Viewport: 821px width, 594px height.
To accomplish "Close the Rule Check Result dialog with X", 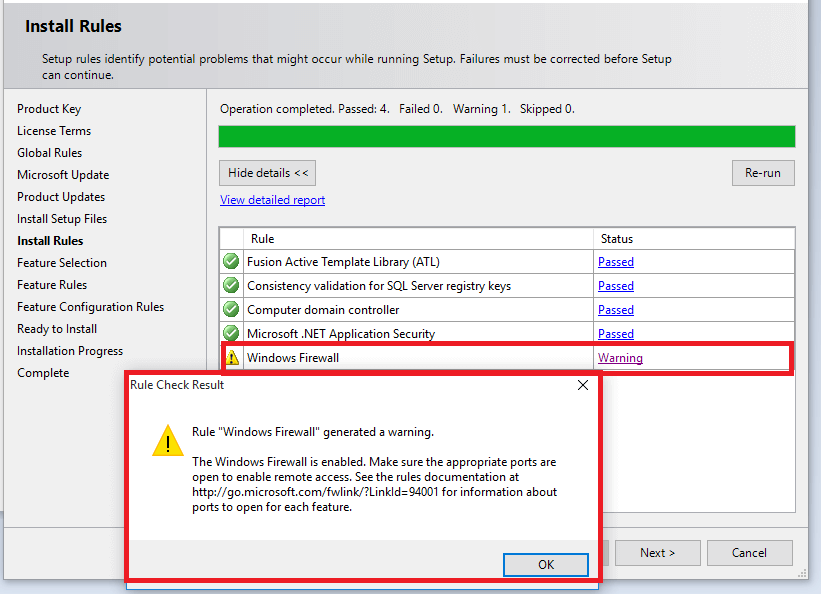I will pyautogui.click(x=583, y=385).
